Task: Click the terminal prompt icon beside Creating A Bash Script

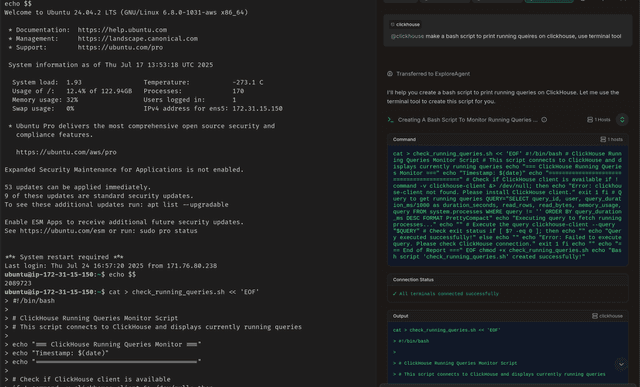Action: pos(391,120)
